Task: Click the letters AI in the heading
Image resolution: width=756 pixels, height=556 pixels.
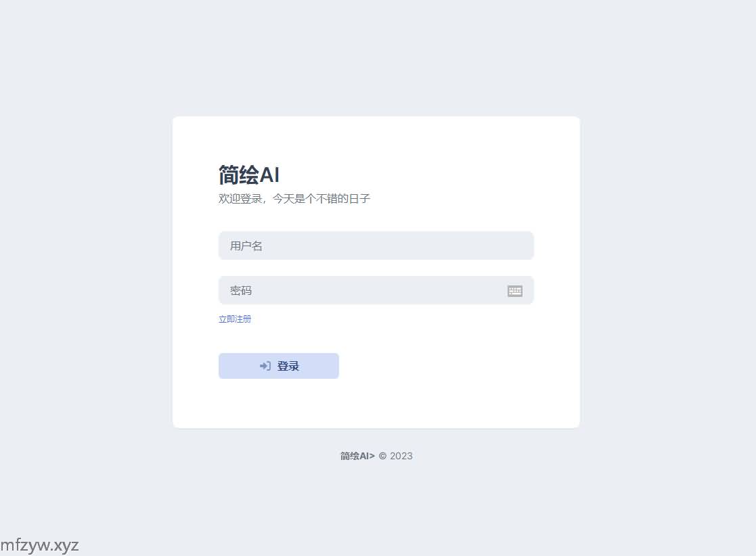Action: pos(269,175)
